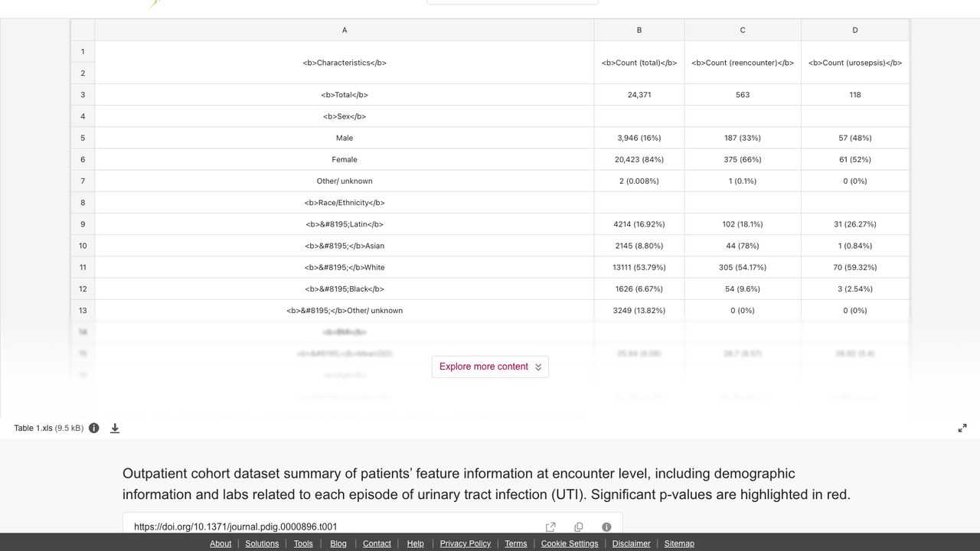Open the Tools footer link
This screenshot has width=980, height=551.
point(303,543)
